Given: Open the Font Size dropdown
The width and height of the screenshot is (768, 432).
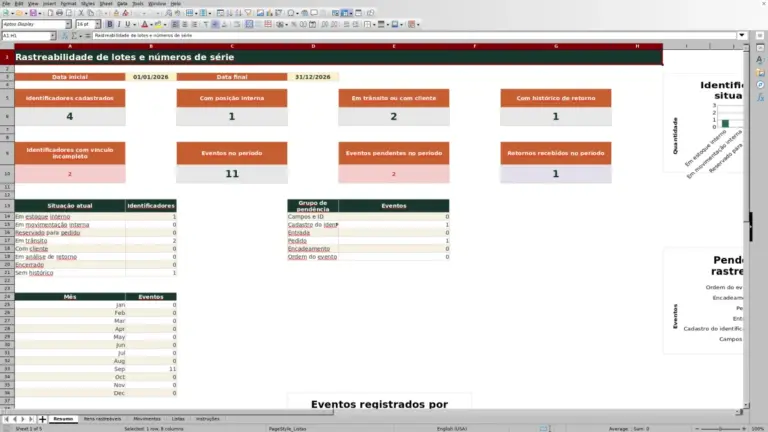Looking at the screenshot, I should click(97, 24).
